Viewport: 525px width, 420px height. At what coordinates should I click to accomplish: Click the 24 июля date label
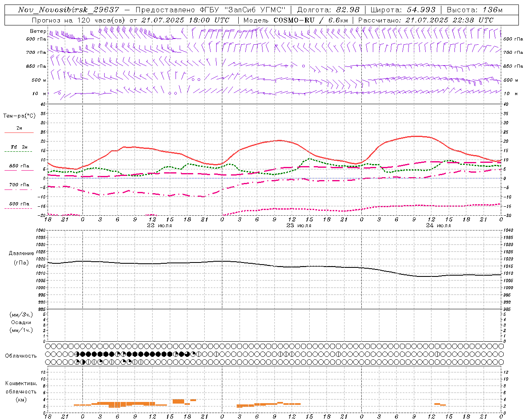click(438, 226)
